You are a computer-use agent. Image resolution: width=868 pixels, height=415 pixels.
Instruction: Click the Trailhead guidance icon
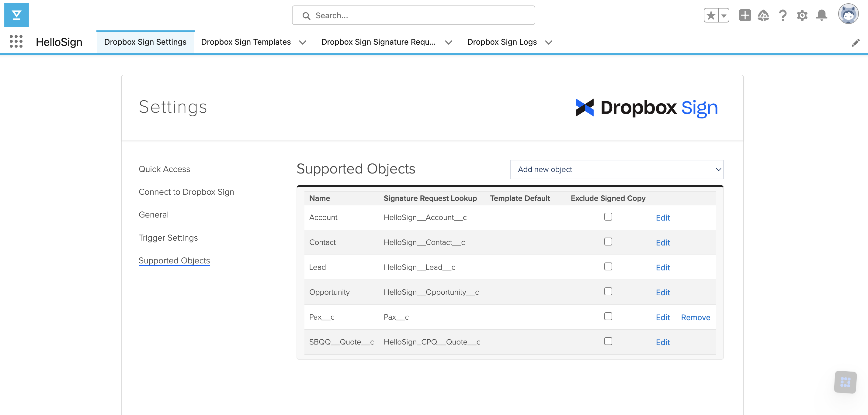[x=763, y=15]
